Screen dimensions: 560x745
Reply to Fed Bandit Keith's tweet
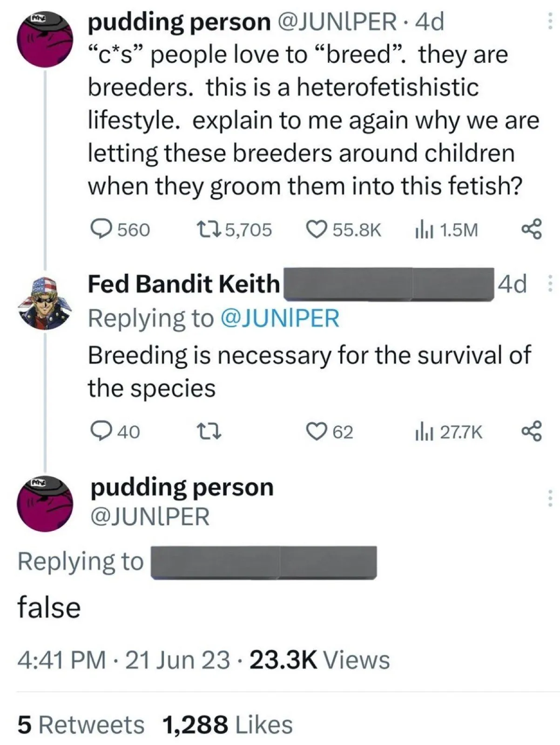(98, 432)
